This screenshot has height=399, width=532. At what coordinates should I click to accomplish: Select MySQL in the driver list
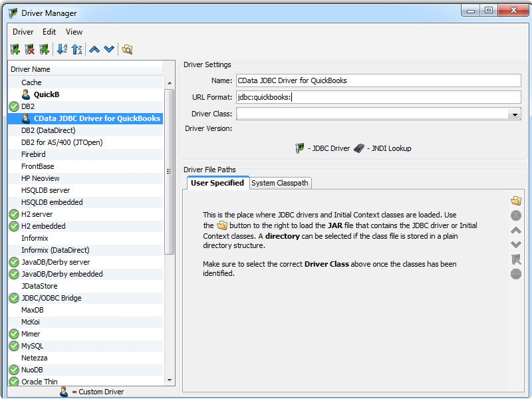pos(32,346)
